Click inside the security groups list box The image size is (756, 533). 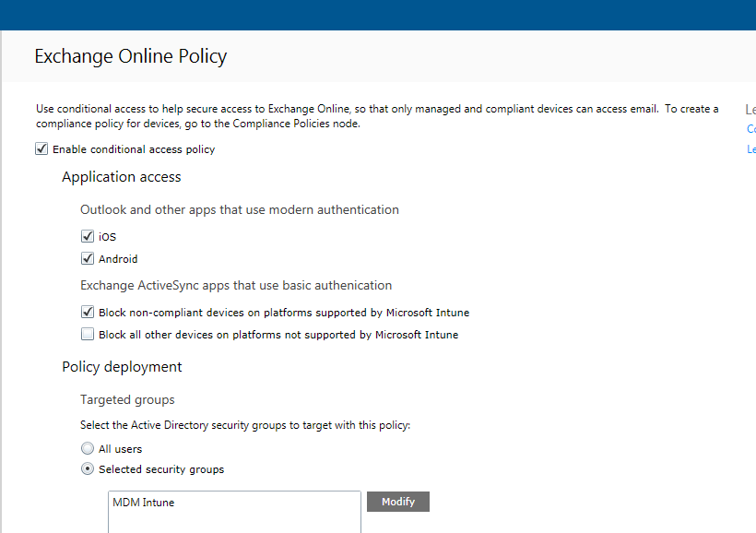[x=233, y=516]
